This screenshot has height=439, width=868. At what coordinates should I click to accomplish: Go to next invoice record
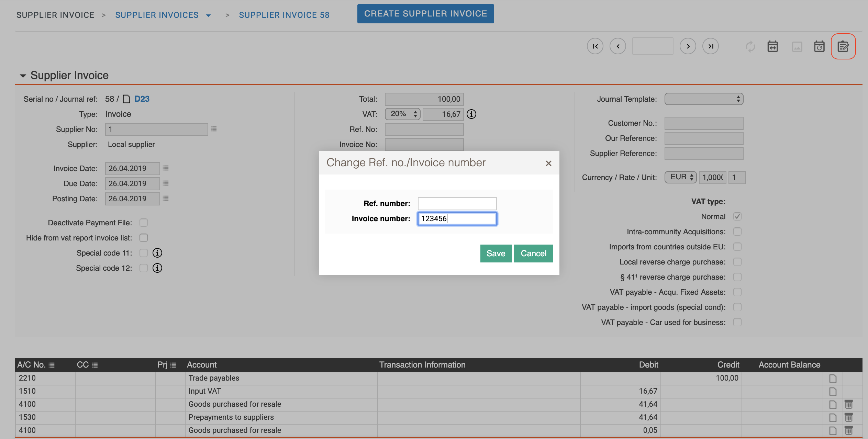pos(688,46)
